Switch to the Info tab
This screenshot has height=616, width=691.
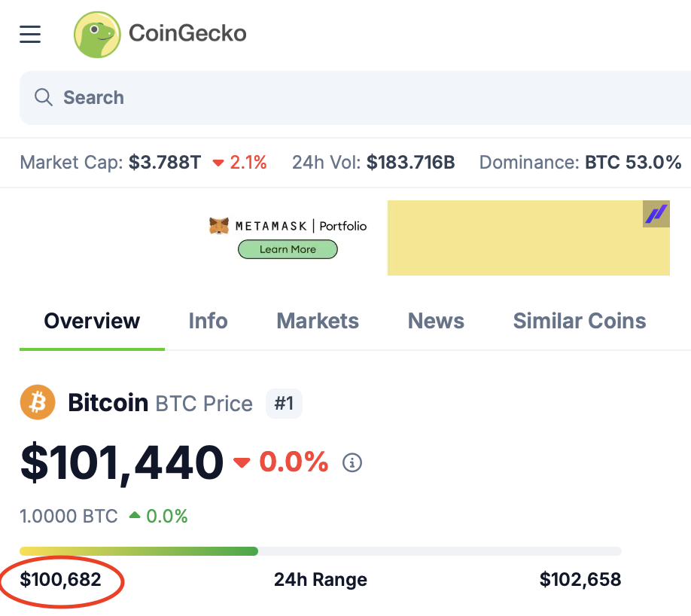208,321
